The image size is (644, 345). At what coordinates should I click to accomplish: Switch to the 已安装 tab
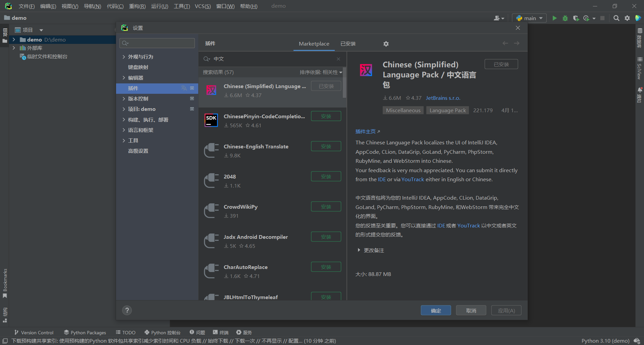click(348, 44)
